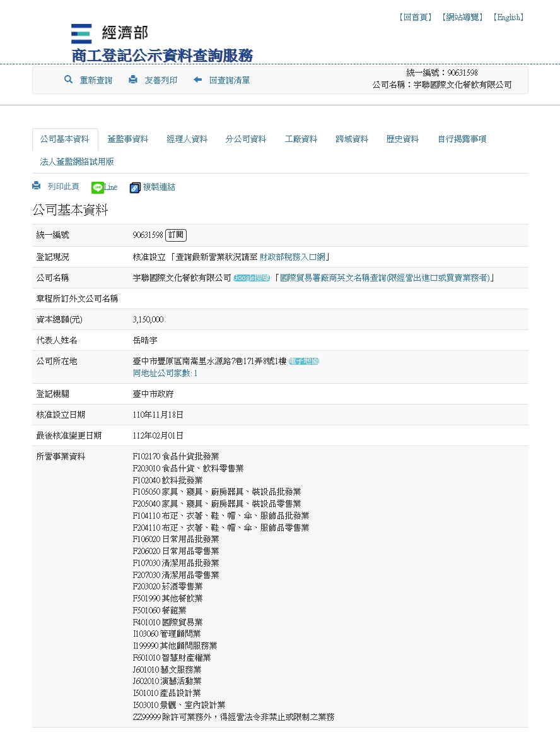Follow the 國際貿易署廠商英文名稱查詢 link
560x744 pixels.
[385, 278]
